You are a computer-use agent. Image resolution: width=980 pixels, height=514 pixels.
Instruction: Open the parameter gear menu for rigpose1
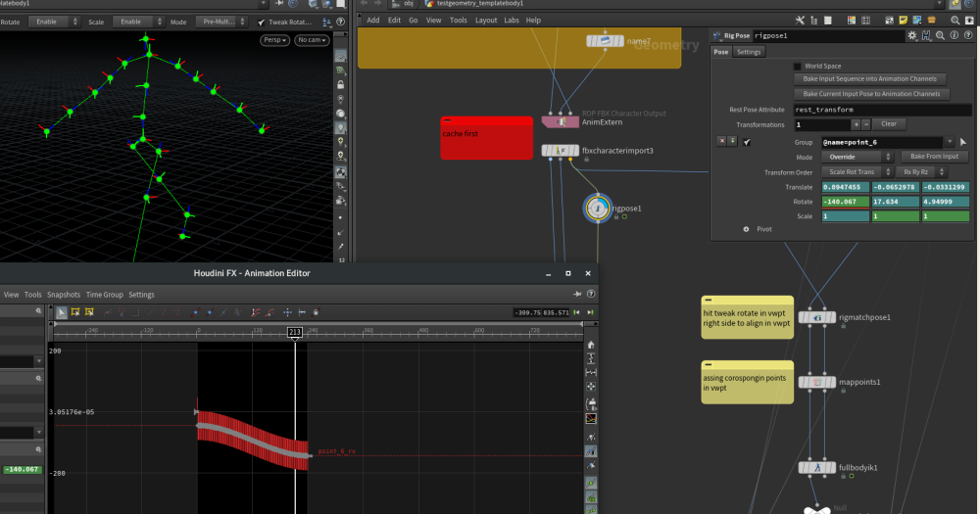pyautogui.click(x=912, y=35)
